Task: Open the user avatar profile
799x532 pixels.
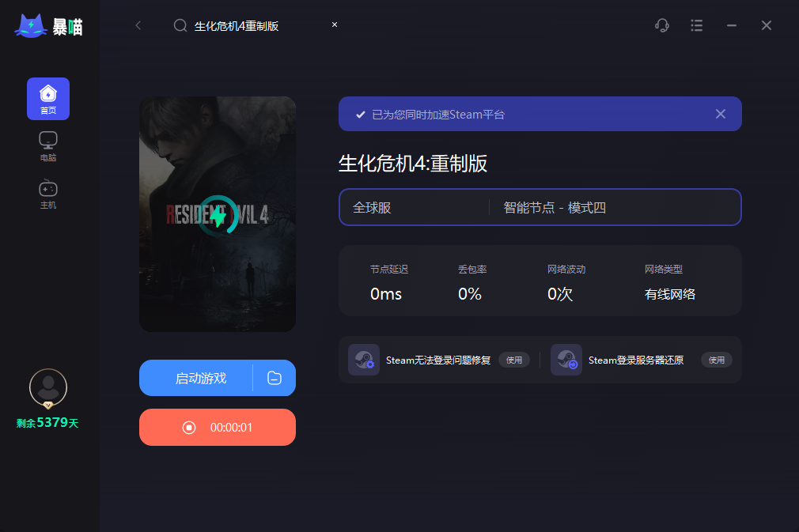Action: pyautogui.click(x=48, y=388)
